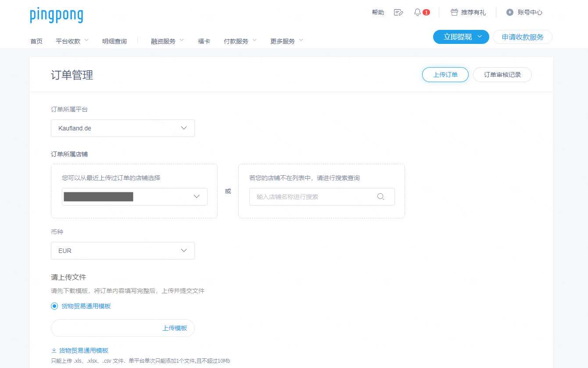The image size is (588, 368).
Task: Click the pingpong logo
Action: (56, 15)
